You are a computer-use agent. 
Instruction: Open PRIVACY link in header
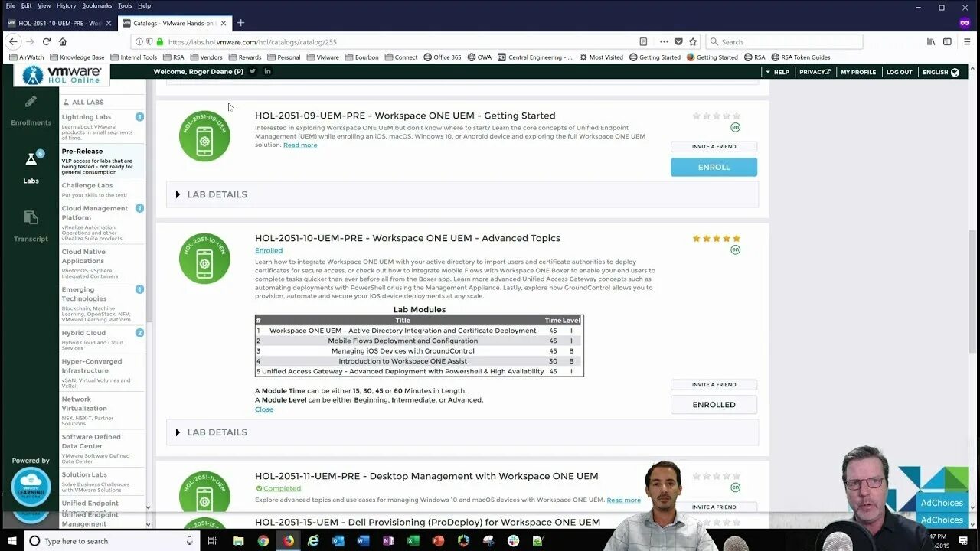pyautogui.click(x=815, y=72)
